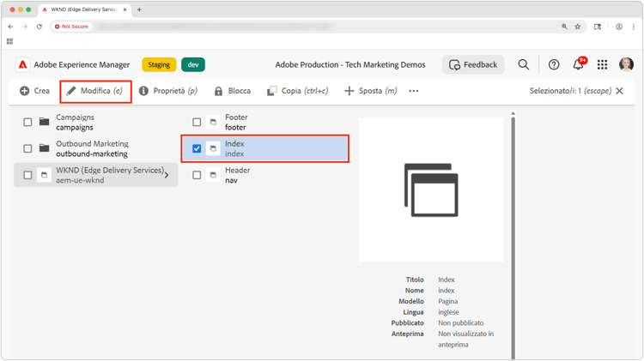Go back in browser
644x361 pixels.
coord(10,27)
